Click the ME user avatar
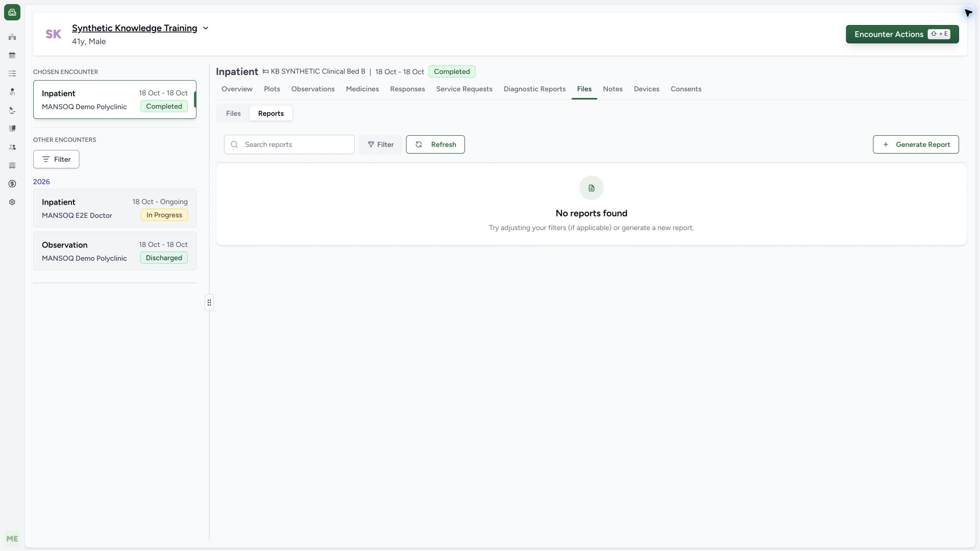 (12, 539)
